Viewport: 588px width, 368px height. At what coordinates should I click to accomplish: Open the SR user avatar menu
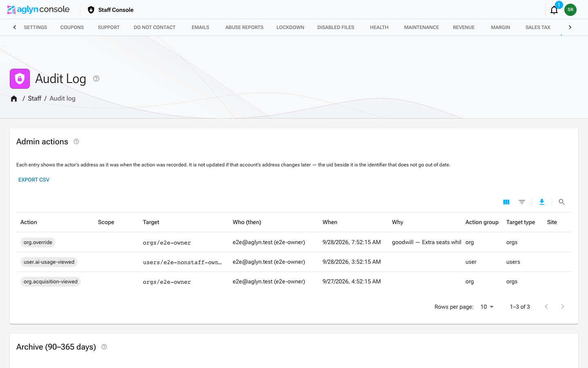[570, 10]
